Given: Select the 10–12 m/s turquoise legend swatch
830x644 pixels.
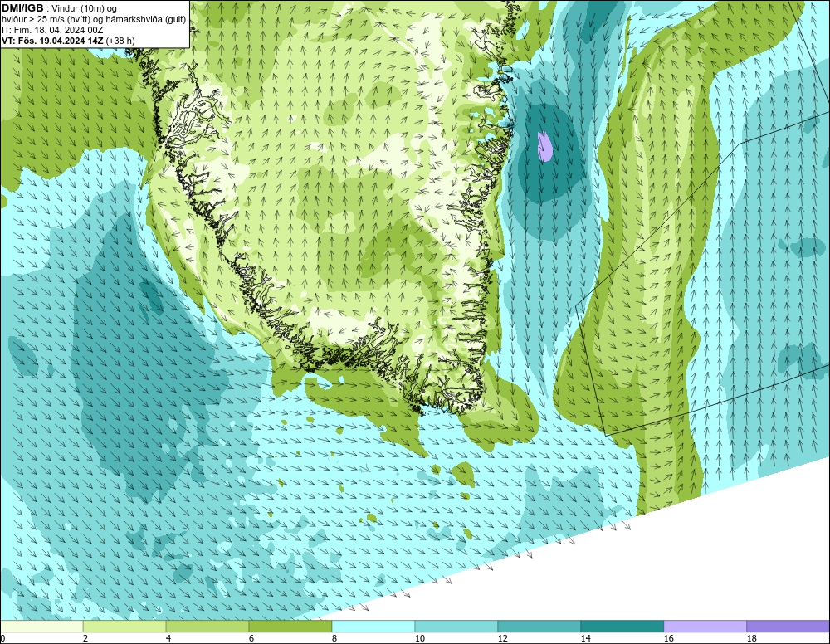Looking at the screenshot, I should [x=456, y=627].
